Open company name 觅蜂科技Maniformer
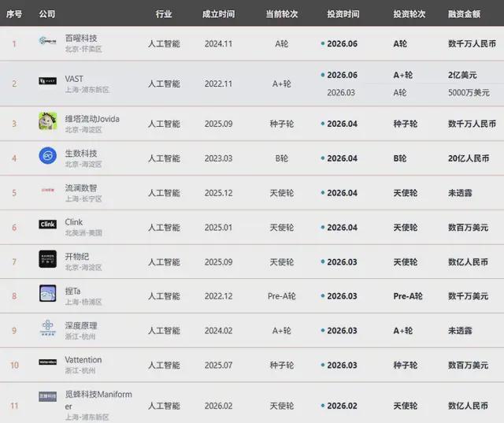This screenshot has height=423, width=504. click(x=98, y=400)
